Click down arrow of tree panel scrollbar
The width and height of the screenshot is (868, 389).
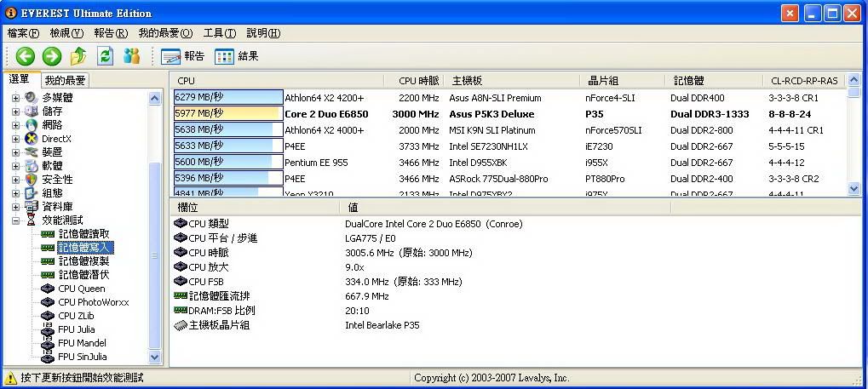(x=155, y=358)
